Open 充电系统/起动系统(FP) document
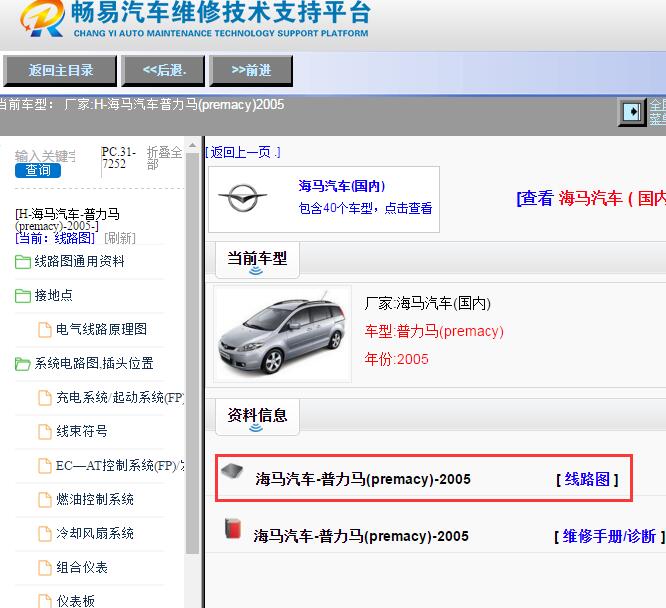This screenshot has width=666, height=608. [x=120, y=397]
